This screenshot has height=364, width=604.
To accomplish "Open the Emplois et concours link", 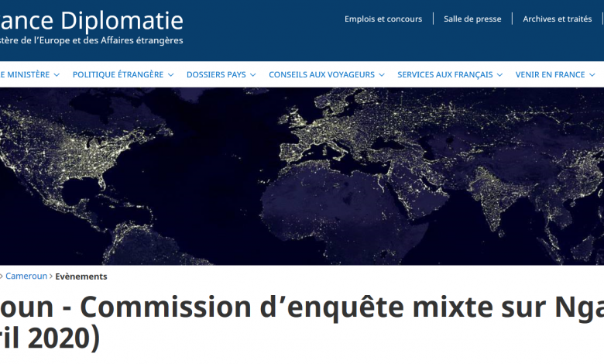I will pyautogui.click(x=383, y=19).
